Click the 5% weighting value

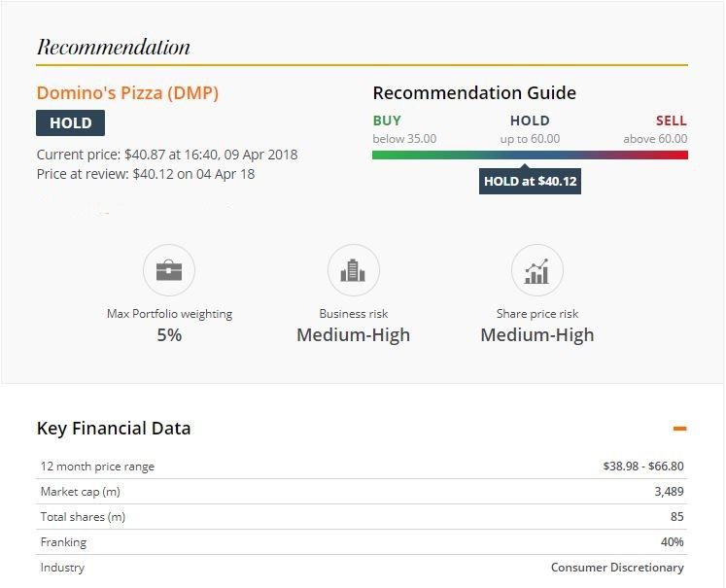click(x=169, y=334)
